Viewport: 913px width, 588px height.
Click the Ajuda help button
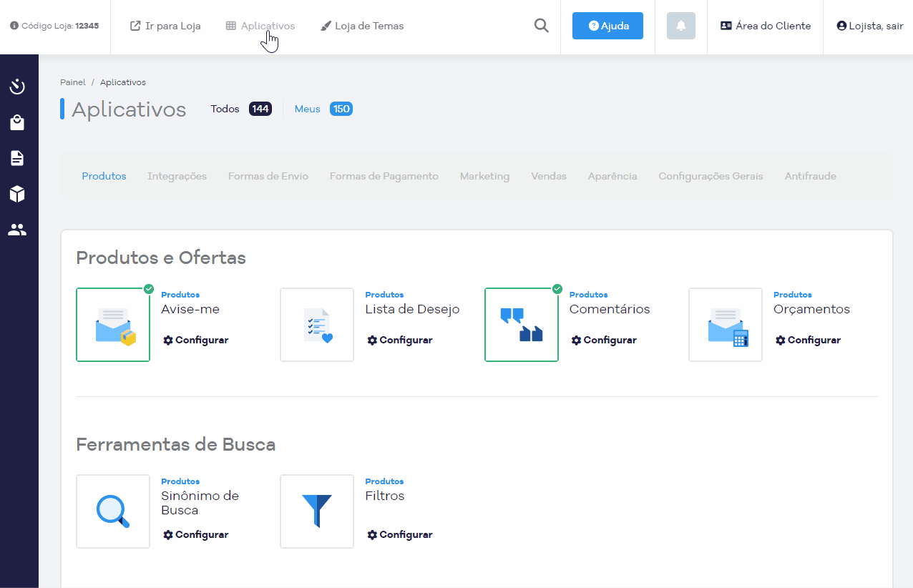[x=607, y=26]
